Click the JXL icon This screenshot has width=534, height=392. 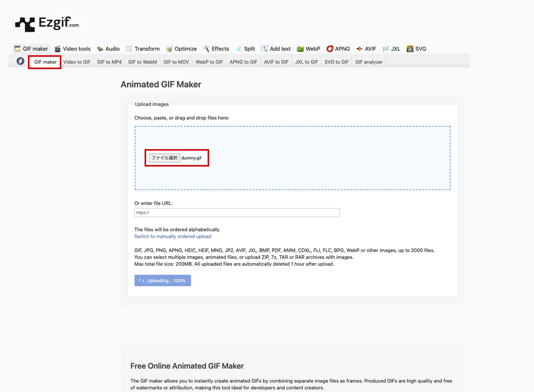(x=386, y=49)
